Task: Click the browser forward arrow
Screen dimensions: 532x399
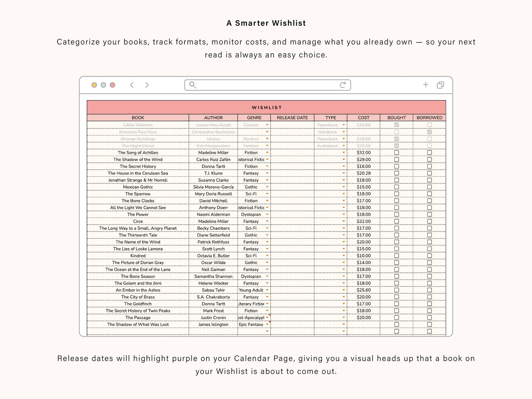Action: coord(147,85)
